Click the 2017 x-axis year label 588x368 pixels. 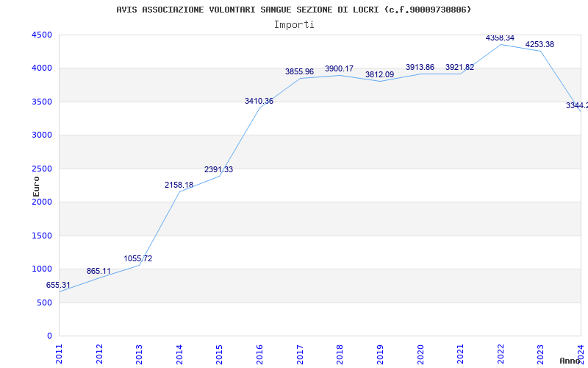(300, 354)
